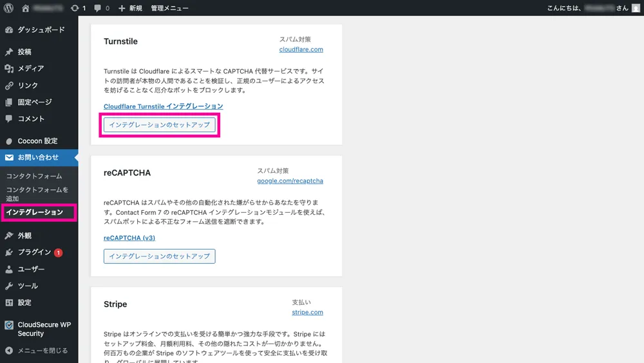Open Cloudflare Turnstile インテグレーション link
Viewport: 644px width, 363px height.
pos(164,106)
